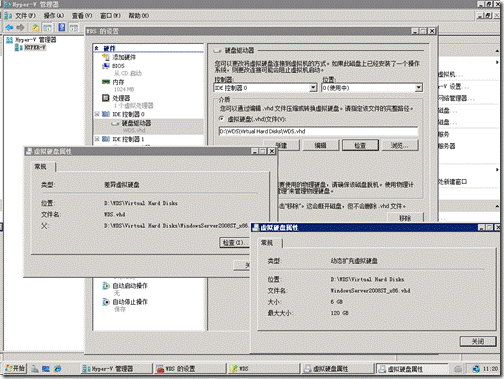Click the 检查 button in settings
Screen dimensions: 504x379
coord(360,145)
